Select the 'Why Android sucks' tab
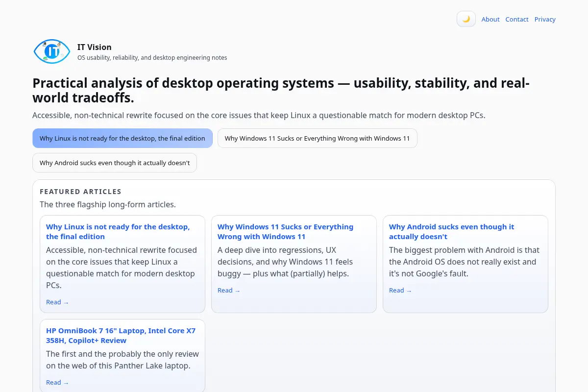This screenshot has width=588, height=392. click(x=115, y=163)
